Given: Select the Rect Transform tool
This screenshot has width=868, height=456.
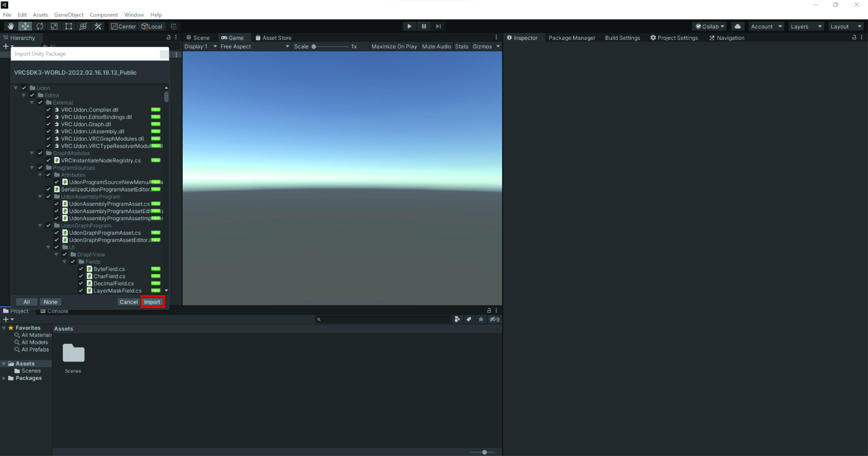Looking at the screenshot, I should (x=68, y=26).
